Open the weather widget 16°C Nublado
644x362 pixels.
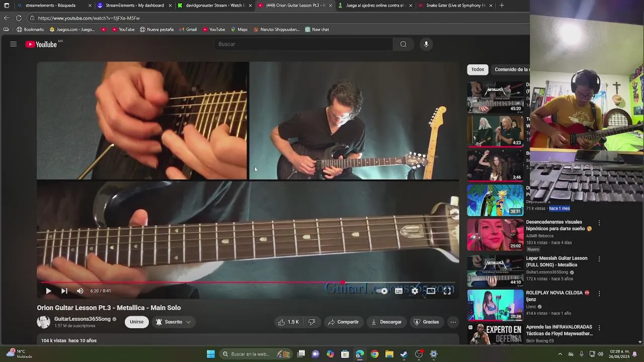[x=19, y=354]
